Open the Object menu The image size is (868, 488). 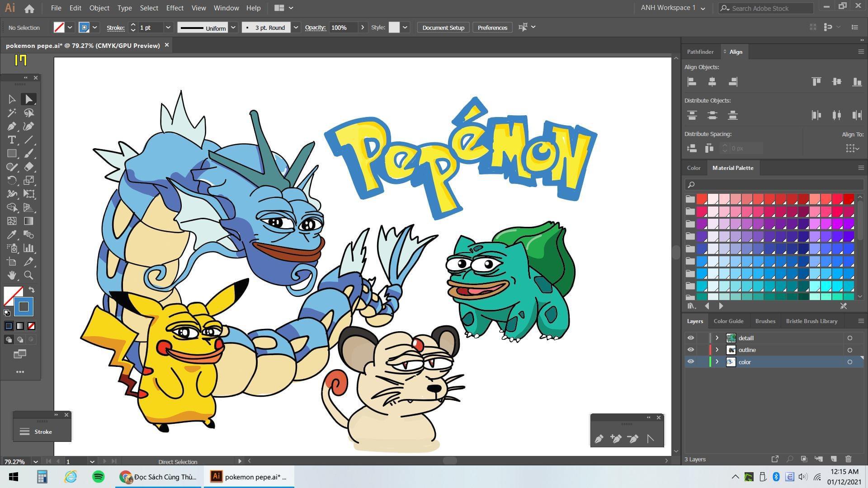click(99, 8)
